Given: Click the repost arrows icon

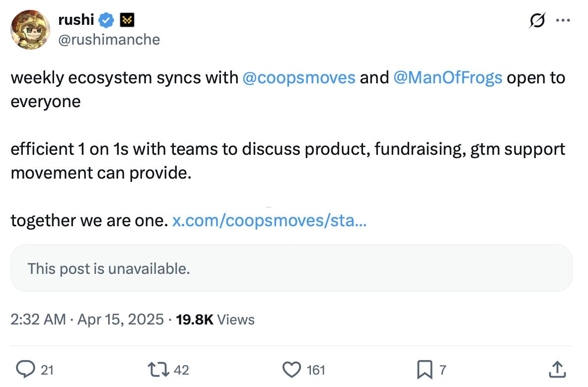Looking at the screenshot, I should 158,370.
